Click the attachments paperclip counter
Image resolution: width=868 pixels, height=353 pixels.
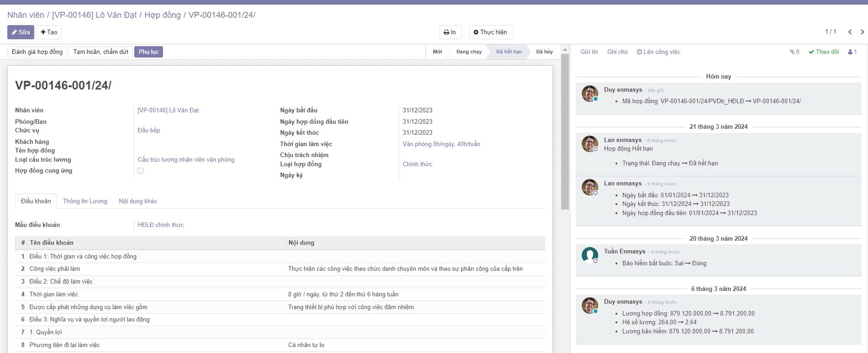794,52
